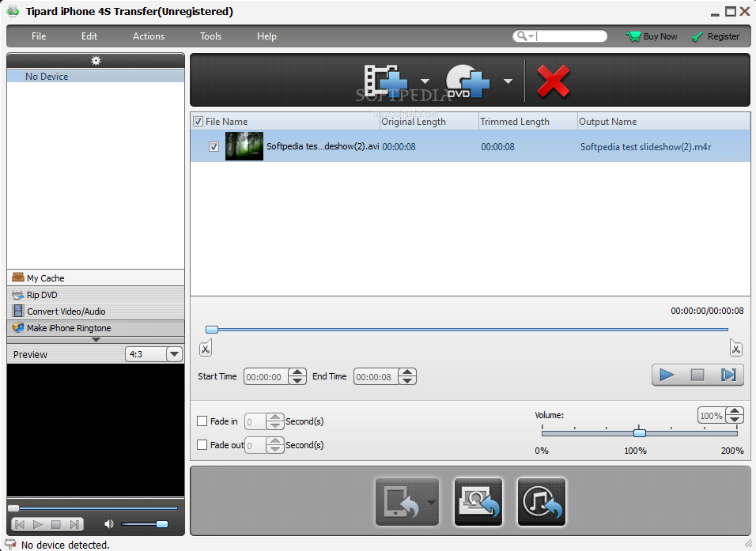Open the Rip DVD section
756x551 pixels.
click(96, 295)
